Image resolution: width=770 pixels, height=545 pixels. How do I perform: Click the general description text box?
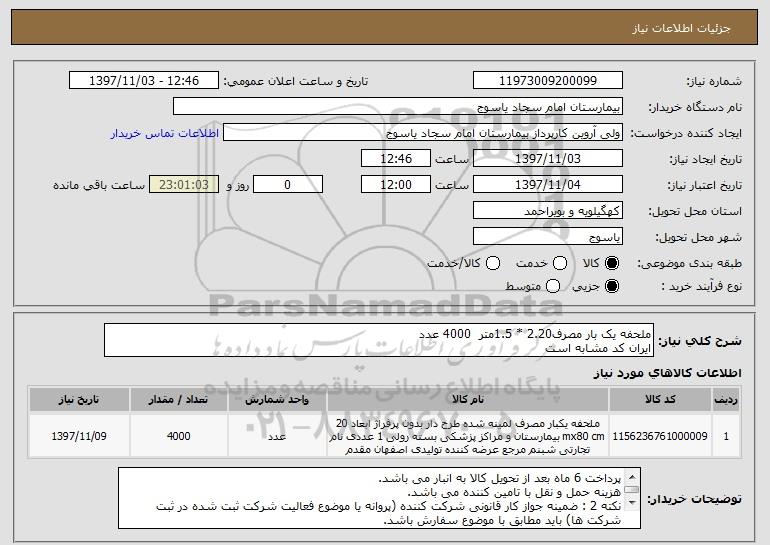tap(379, 340)
